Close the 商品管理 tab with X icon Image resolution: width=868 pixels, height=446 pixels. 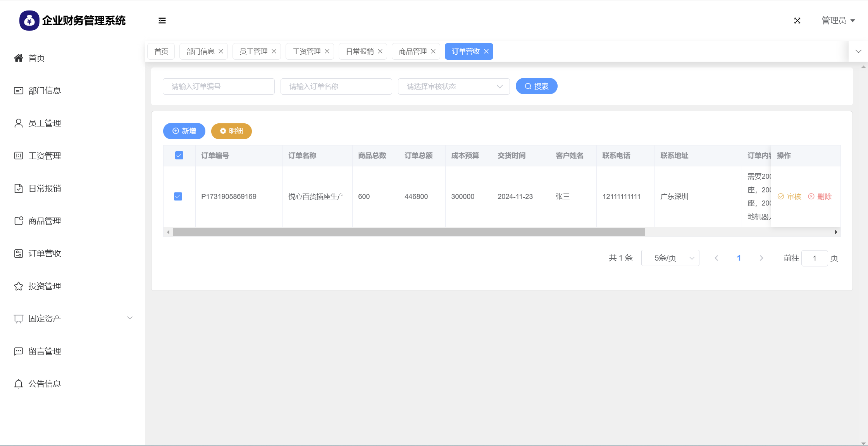point(433,52)
